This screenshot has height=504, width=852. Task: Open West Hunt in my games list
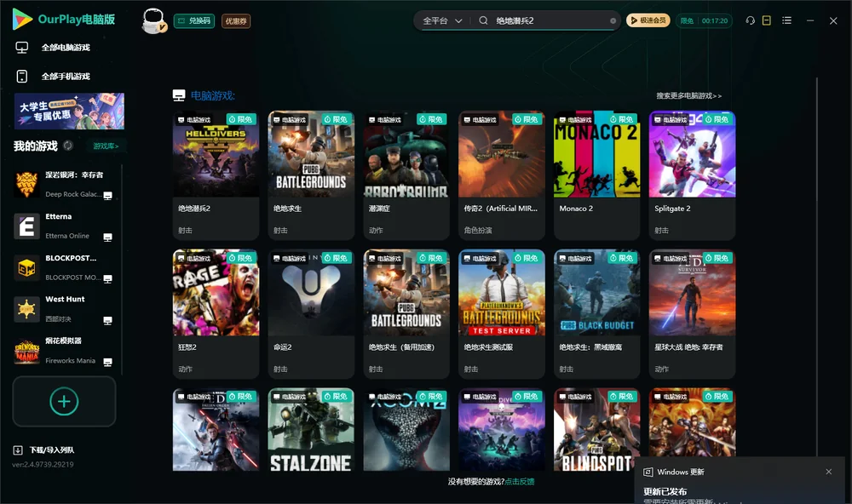point(64,308)
